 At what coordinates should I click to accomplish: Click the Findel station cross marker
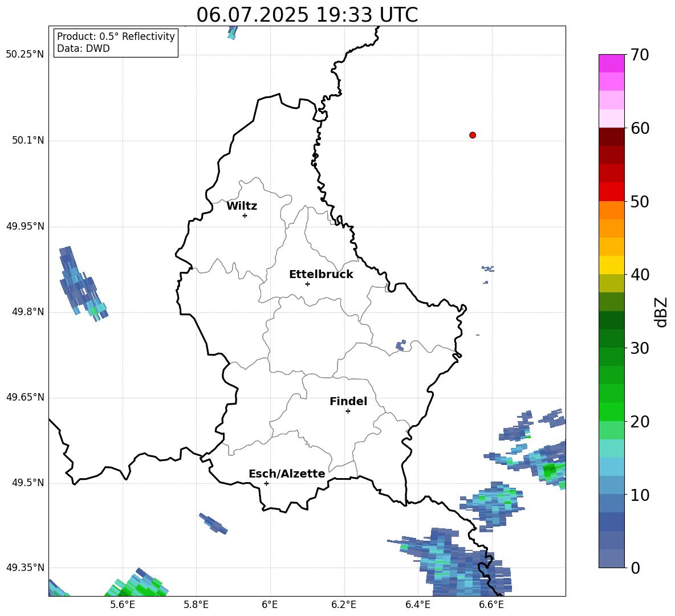tap(348, 411)
